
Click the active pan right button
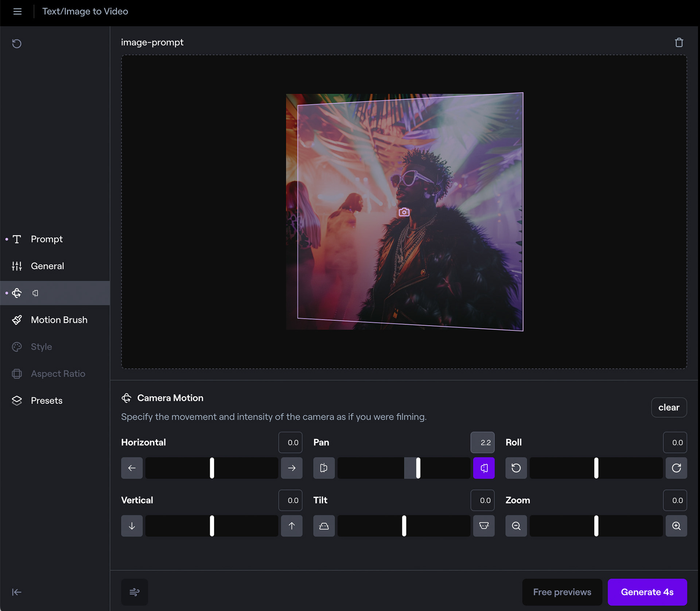483,468
